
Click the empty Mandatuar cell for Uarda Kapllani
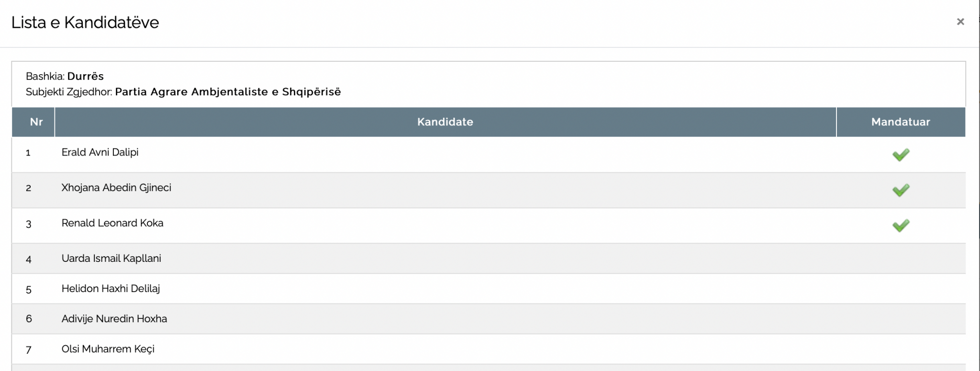coord(901,259)
